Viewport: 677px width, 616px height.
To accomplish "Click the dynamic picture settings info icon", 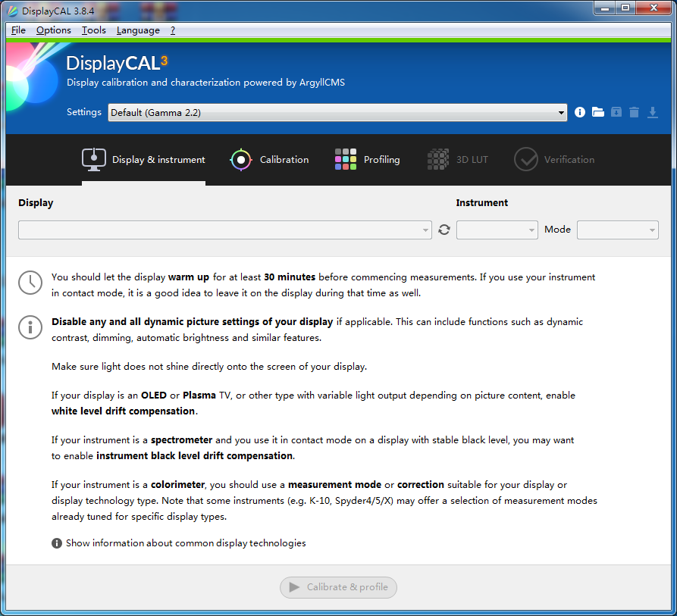I will [x=30, y=327].
